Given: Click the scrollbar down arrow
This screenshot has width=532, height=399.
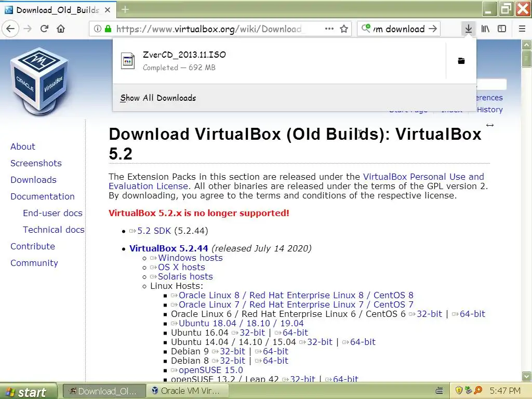Looking at the screenshot, I should (526, 376).
